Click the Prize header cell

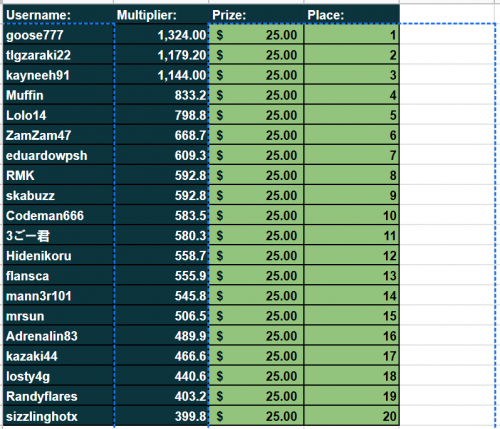point(256,15)
